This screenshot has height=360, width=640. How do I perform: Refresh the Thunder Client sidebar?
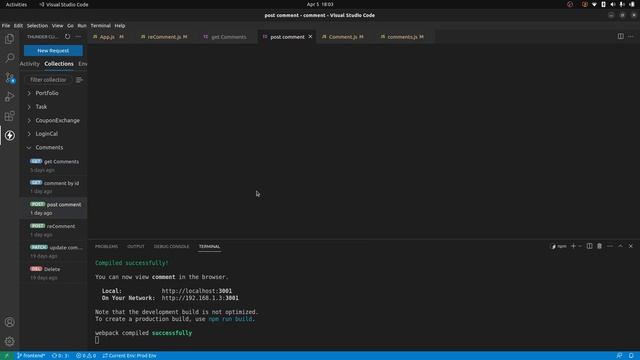click(67, 37)
